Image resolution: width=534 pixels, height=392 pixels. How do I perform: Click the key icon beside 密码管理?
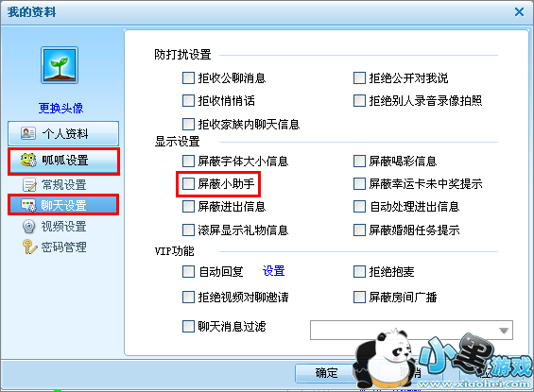(29, 247)
